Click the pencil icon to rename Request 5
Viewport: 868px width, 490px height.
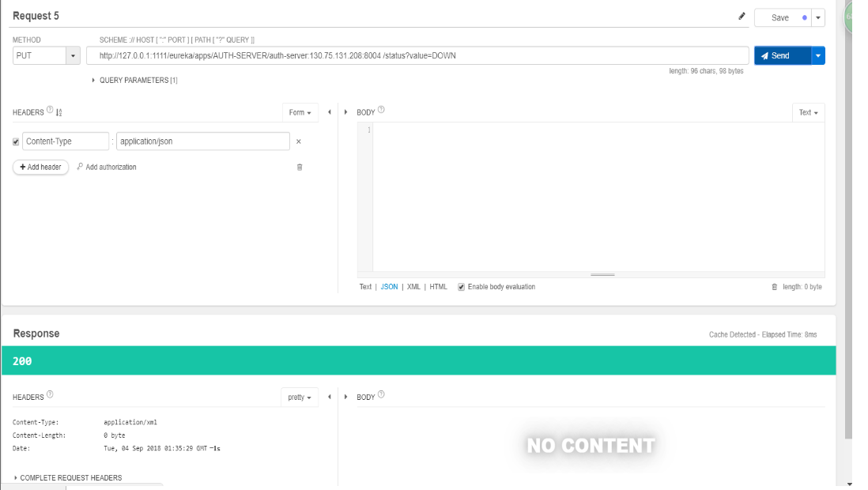742,15
